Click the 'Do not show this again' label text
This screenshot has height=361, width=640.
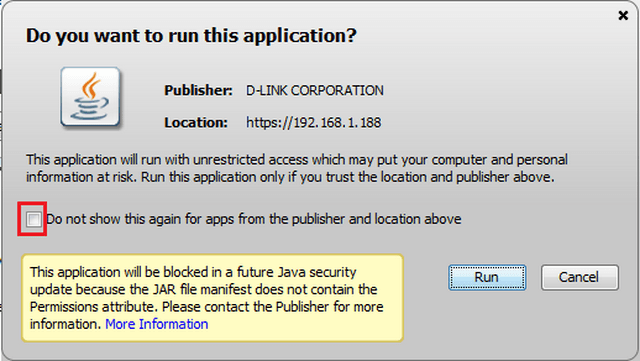(x=253, y=219)
